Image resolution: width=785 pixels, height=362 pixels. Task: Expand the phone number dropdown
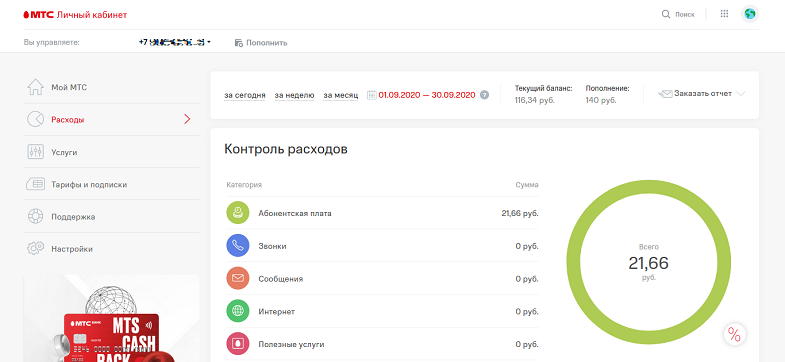(x=209, y=43)
